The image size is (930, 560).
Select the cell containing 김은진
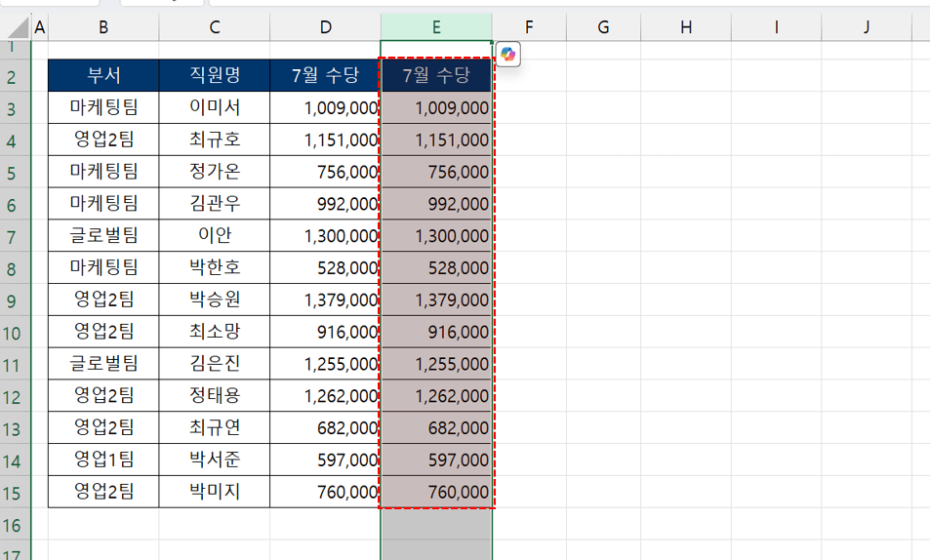215,365
